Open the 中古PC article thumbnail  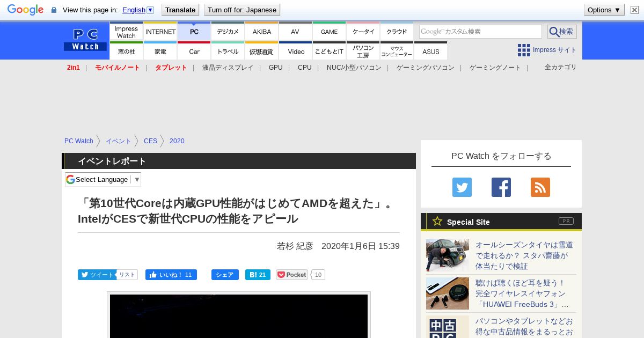[448, 327]
